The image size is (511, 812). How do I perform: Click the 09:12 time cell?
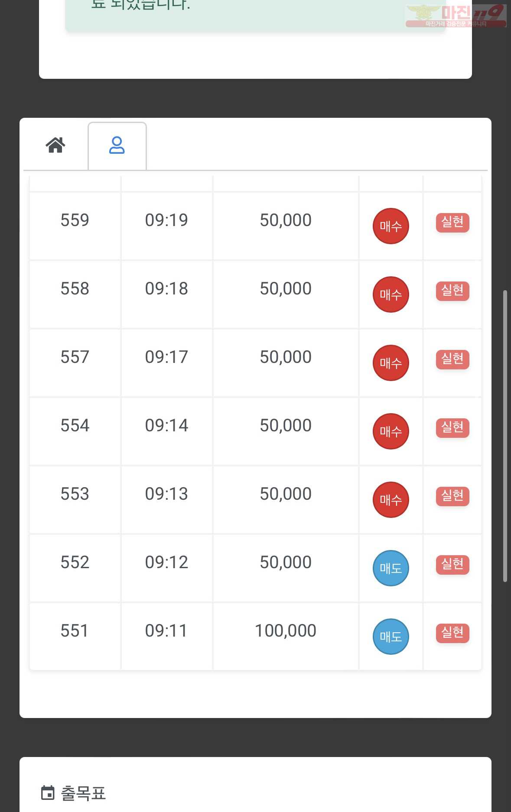click(166, 562)
